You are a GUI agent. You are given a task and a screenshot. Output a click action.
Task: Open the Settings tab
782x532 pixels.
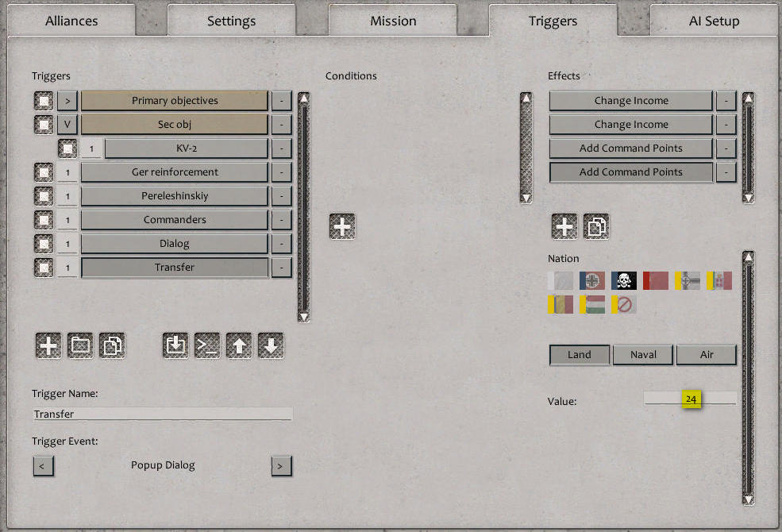point(231,21)
